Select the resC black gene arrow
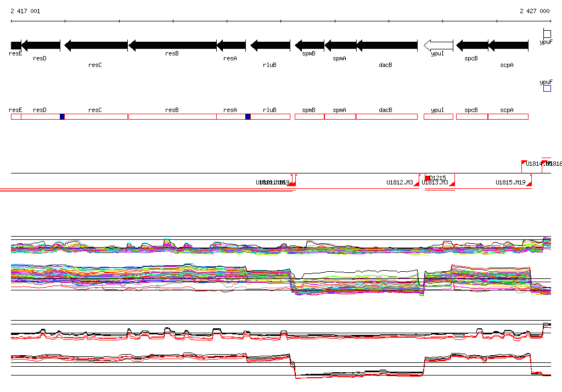562x392 pixels. click(x=96, y=45)
